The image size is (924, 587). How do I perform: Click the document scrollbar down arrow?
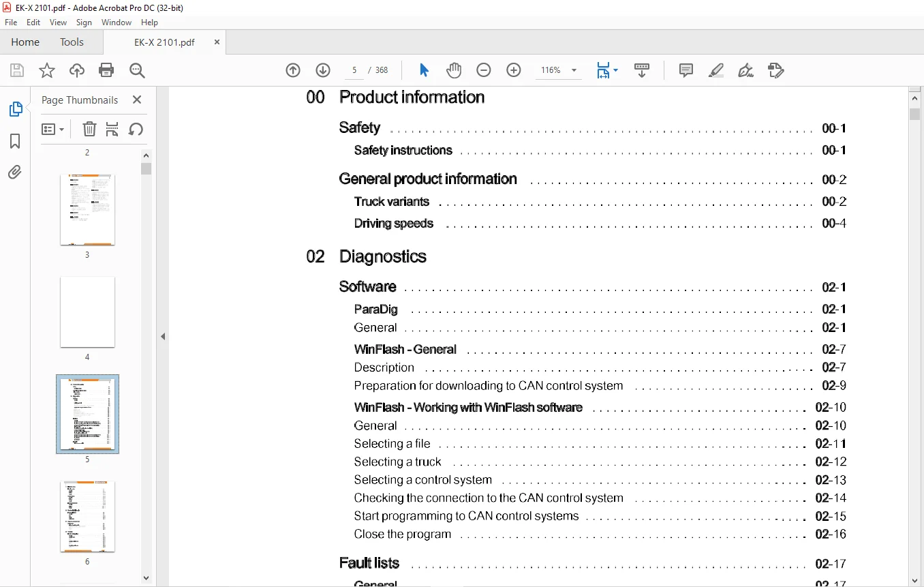coord(915,580)
